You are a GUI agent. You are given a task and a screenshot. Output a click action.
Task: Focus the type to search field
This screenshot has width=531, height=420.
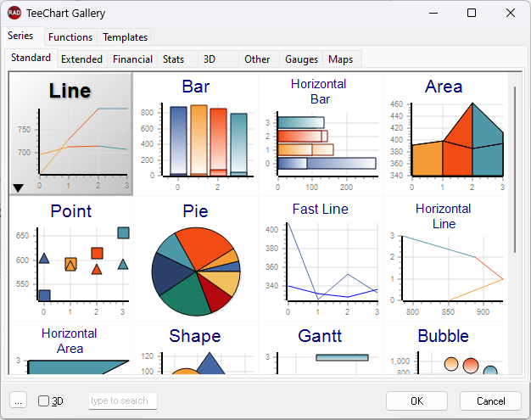[x=123, y=401]
